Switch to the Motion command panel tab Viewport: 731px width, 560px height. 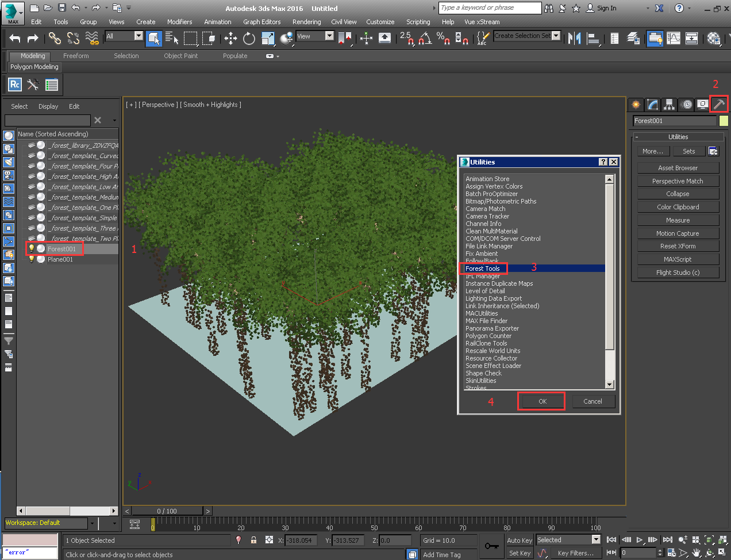(686, 105)
